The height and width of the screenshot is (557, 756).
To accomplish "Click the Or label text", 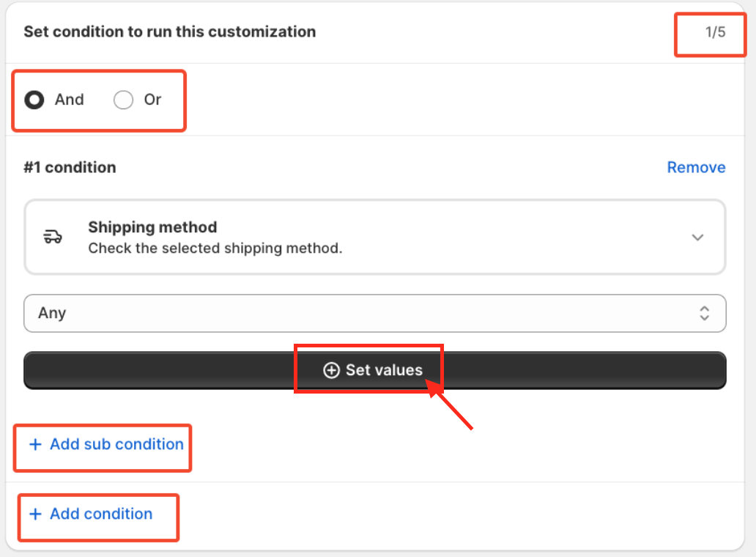I will [x=152, y=100].
